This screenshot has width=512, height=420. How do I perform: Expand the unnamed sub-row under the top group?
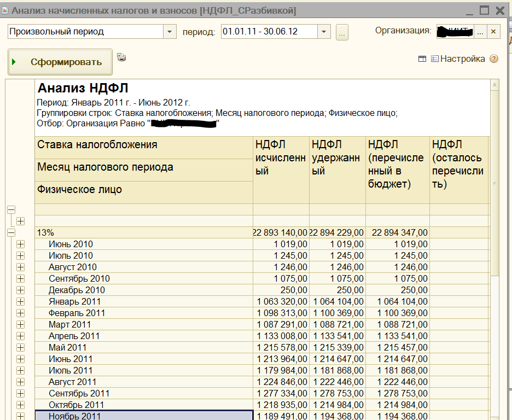click(x=20, y=221)
